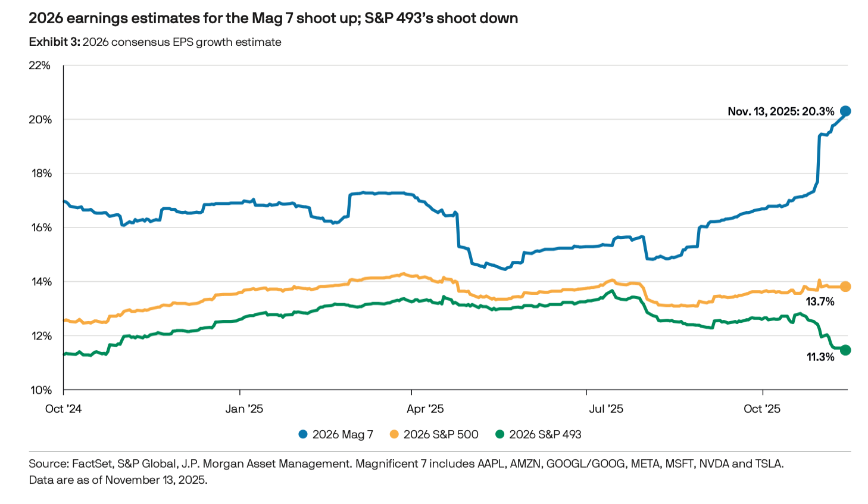The width and height of the screenshot is (868, 504).
Task: Toggle the "2026 S&P 493" legend label
Action: [545, 434]
